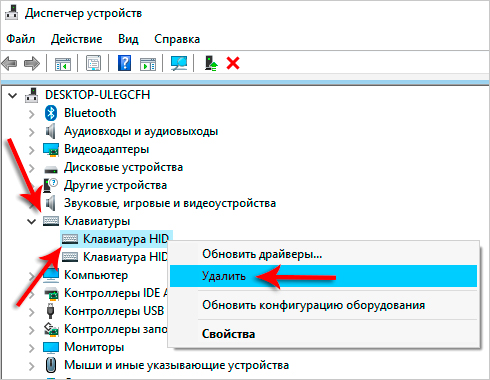
Task: Click Scan for hardware changes monitor icon
Action: pyautogui.click(x=179, y=63)
